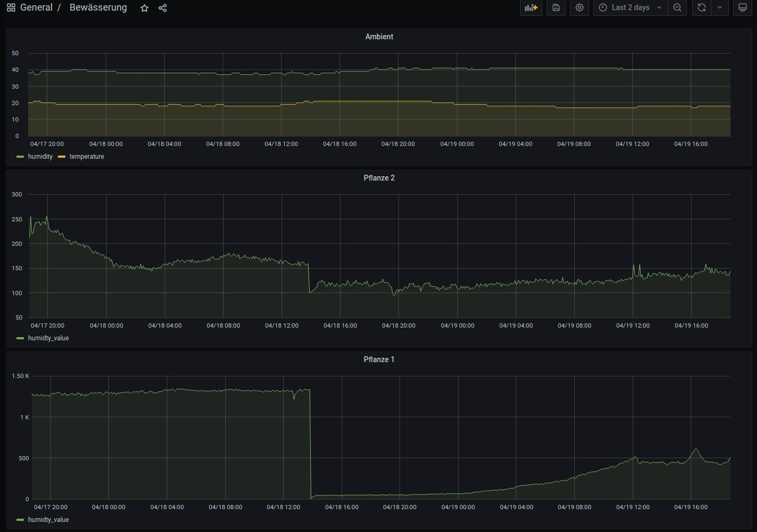Click the 04/19 16:00 label under Pflanze 1 graph
Screen dimensions: 757x532
691,507
